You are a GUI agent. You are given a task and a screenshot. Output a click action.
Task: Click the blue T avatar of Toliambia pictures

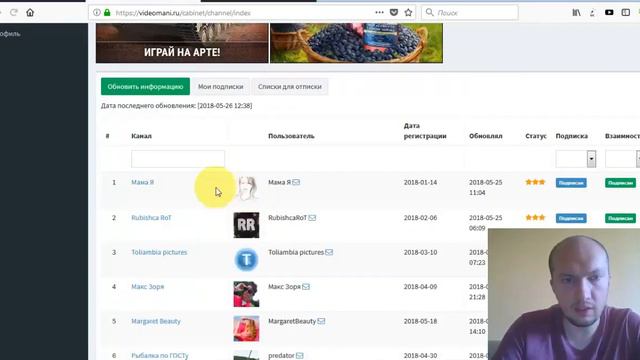click(x=246, y=260)
